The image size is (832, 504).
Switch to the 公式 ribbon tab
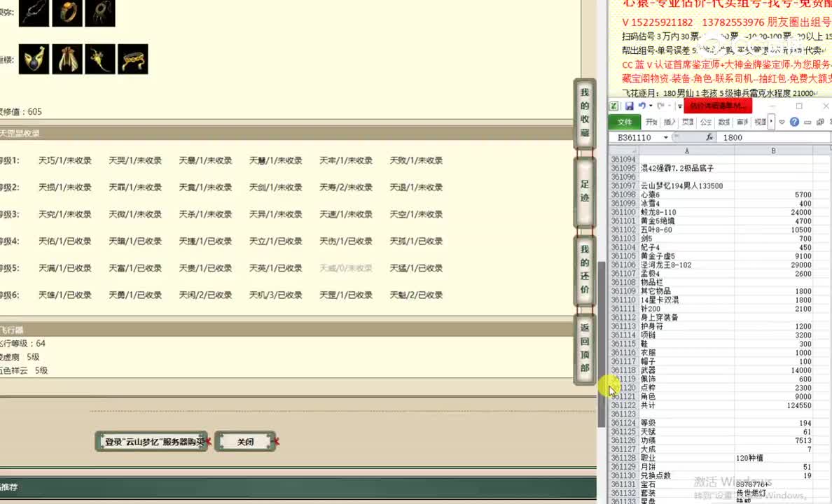click(706, 122)
